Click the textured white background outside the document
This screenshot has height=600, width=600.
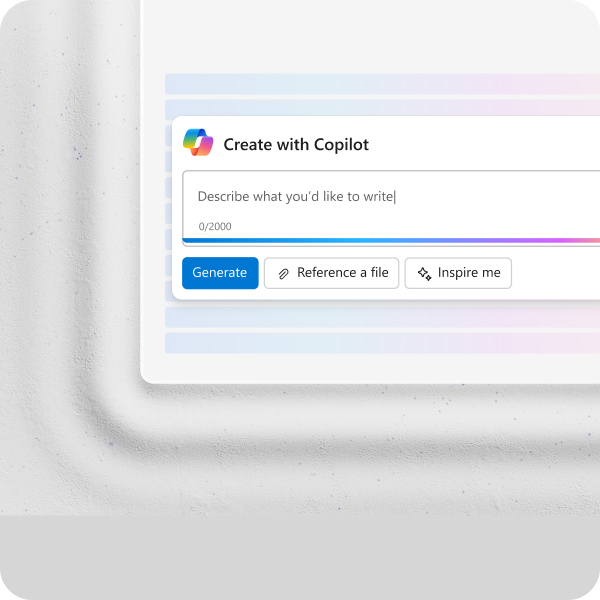click(69, 268)
